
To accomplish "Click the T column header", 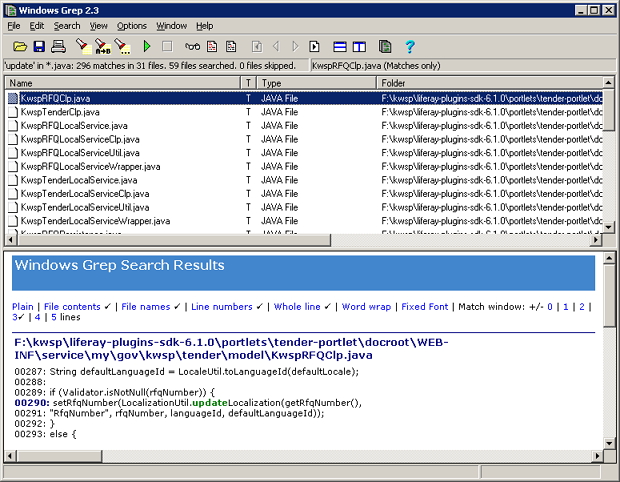I will pyautogui.click(x=248, y=83).
